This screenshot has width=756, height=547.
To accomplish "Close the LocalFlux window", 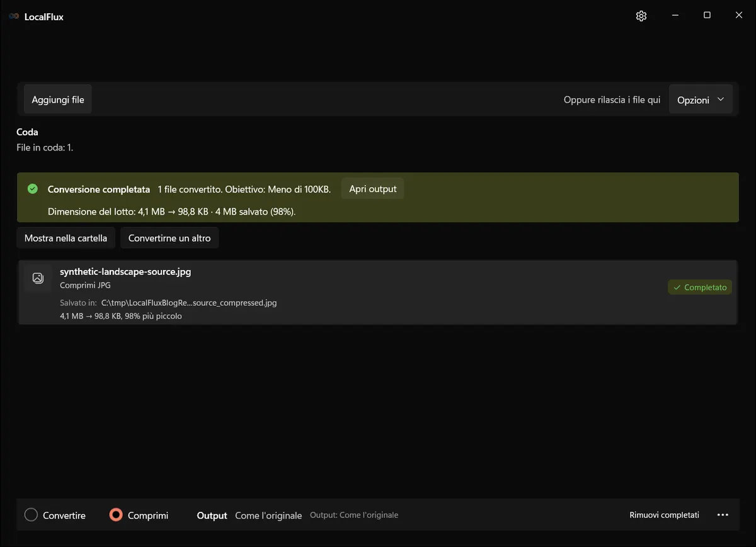I will click(x=739, y=16).
